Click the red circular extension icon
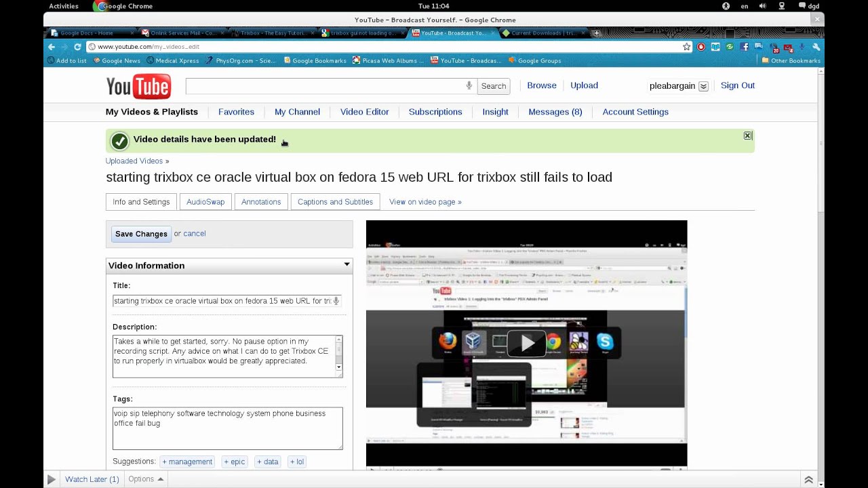 point(701,47)
